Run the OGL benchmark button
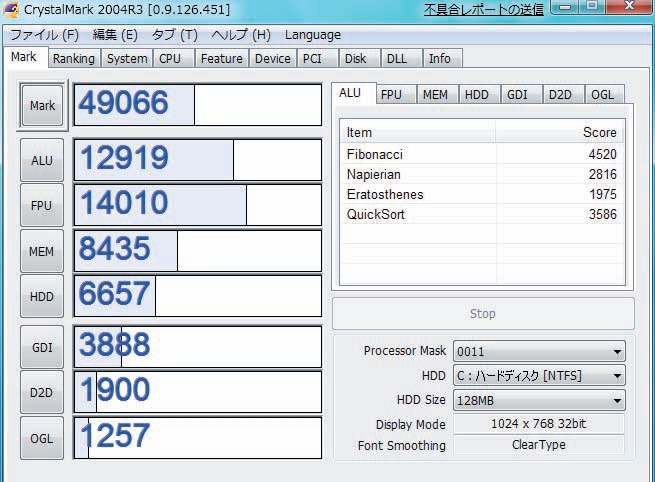Viewport: 655px width, 482px height. point(42,439)
